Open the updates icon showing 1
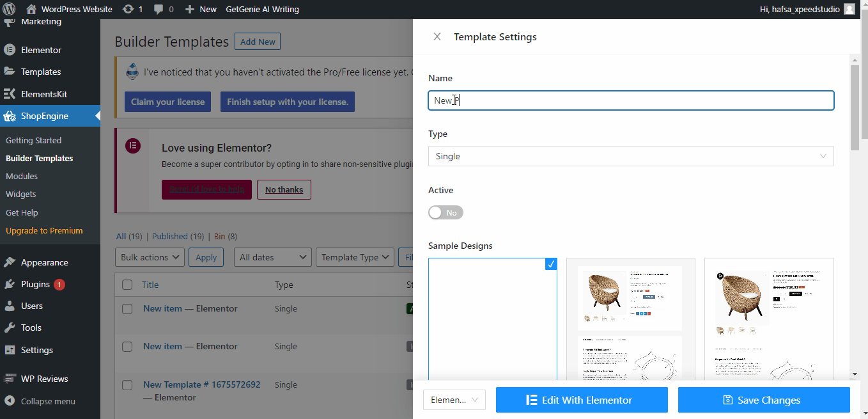Viewport: 868px width, 419px height. [x=128, y=9]
